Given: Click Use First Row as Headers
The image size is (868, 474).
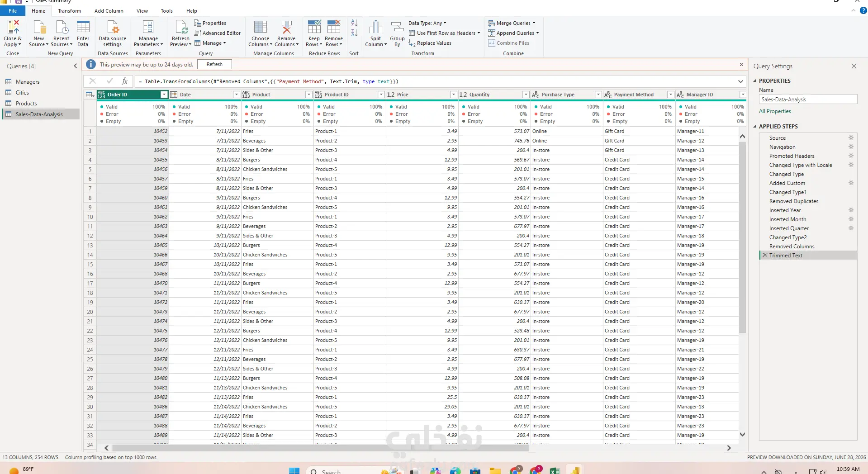Looking at the screenshot, I should 444,33.
